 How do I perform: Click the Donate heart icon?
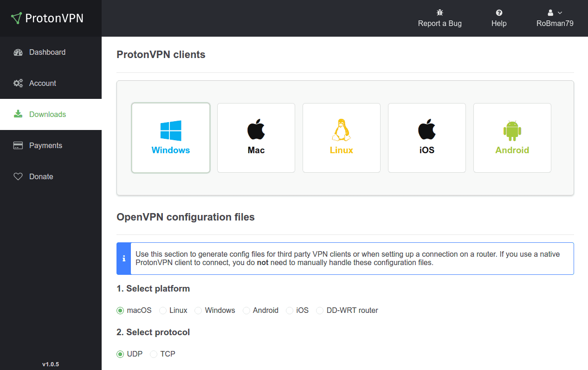18,176
